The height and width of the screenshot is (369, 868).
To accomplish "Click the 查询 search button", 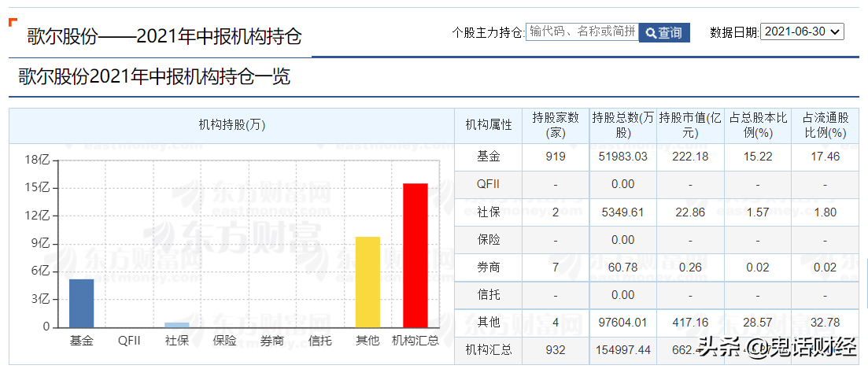I will (664, 32).
